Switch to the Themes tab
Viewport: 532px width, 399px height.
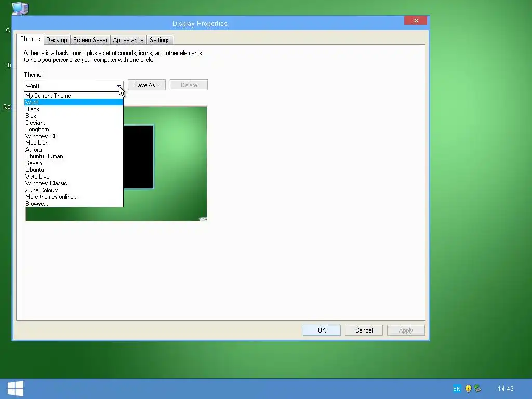tap(30, 39)
